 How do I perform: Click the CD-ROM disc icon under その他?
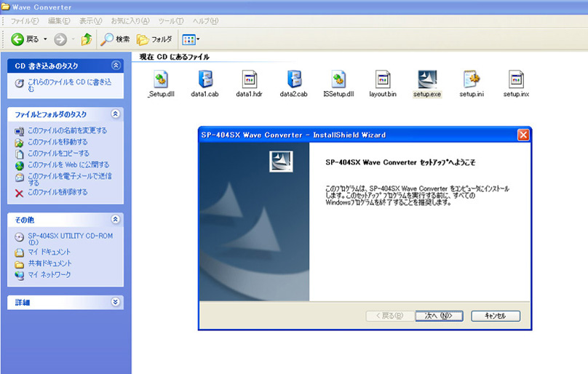point(19,237)
